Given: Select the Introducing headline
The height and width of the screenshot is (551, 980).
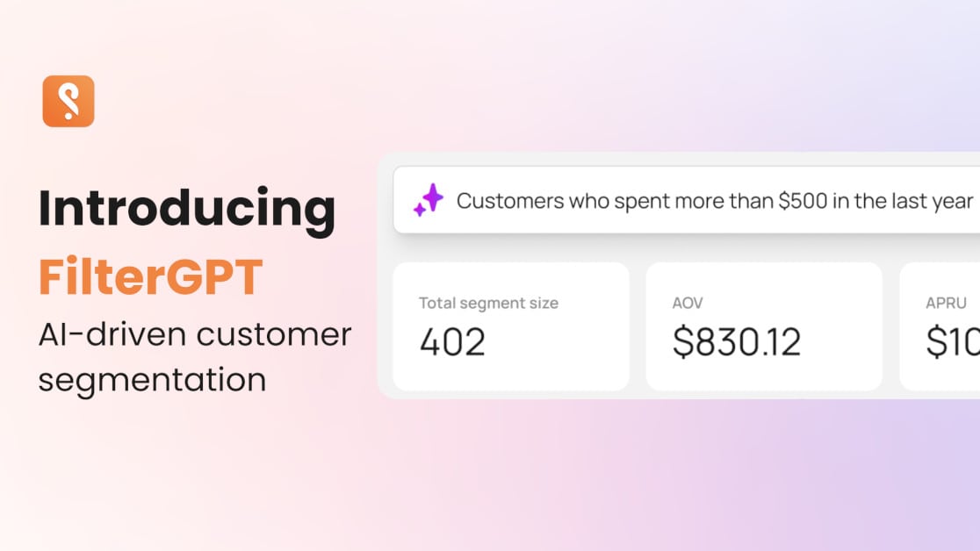Looking at the screenshot, I should 187,208.
